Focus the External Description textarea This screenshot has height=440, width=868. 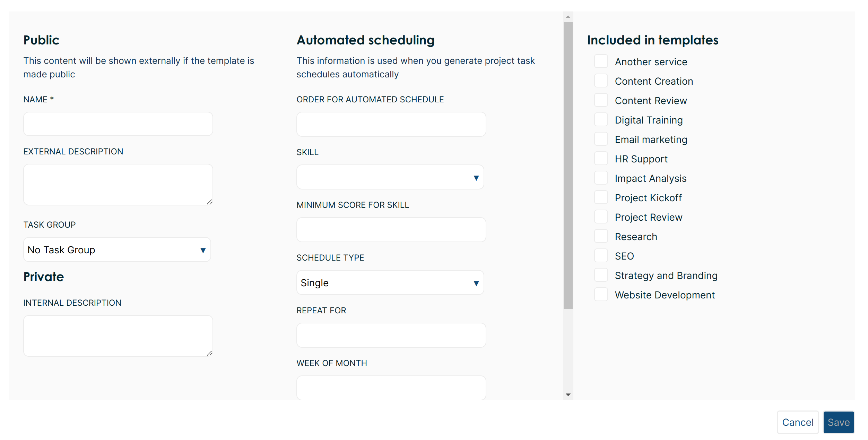pyautogui.click(x=118, y=185)
